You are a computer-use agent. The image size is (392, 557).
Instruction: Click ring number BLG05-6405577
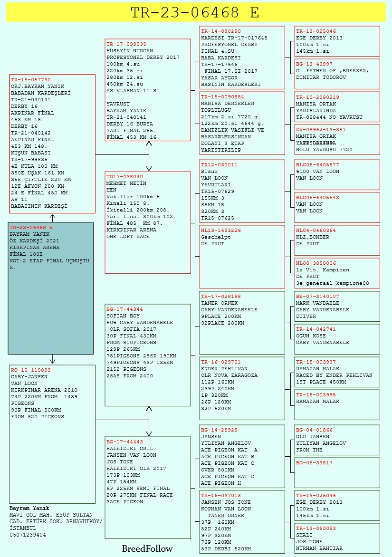click(x=317, y=164)
